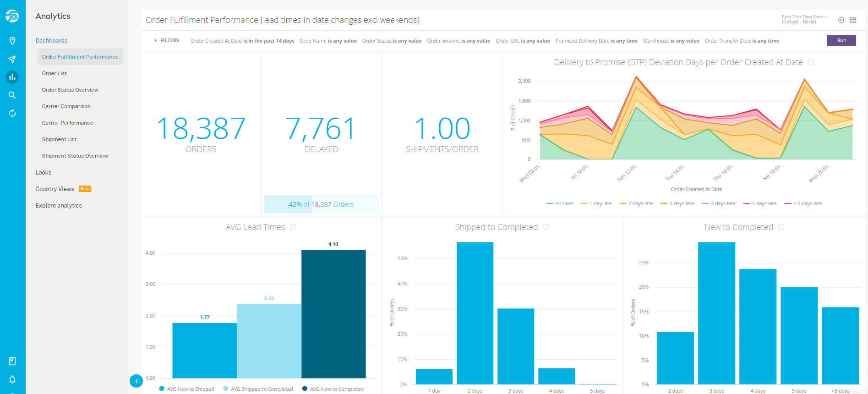This screenshot has width=868, height=394.
Task: Open the bell alerts icon
Action: (12, 379)
